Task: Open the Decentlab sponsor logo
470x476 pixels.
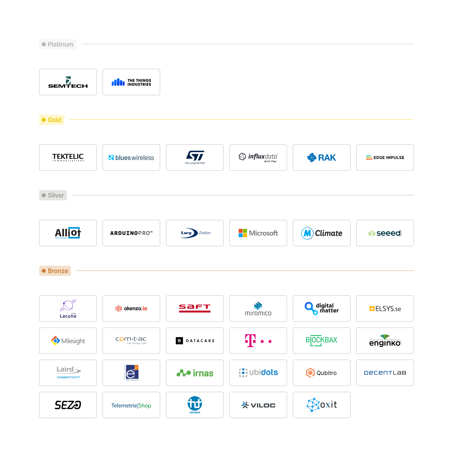Action: [385, 373]
